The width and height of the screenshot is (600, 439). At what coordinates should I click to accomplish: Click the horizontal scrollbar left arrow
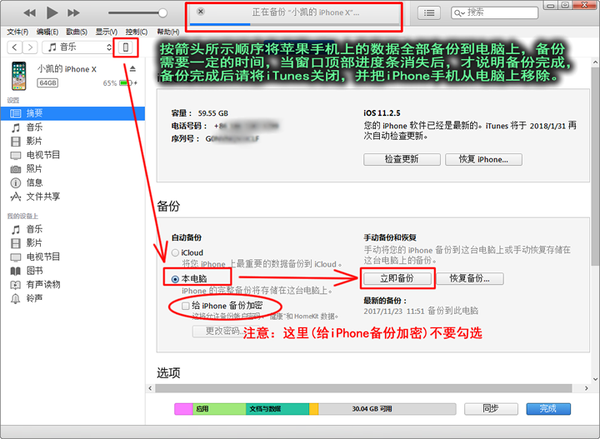(x=150, y=388)
